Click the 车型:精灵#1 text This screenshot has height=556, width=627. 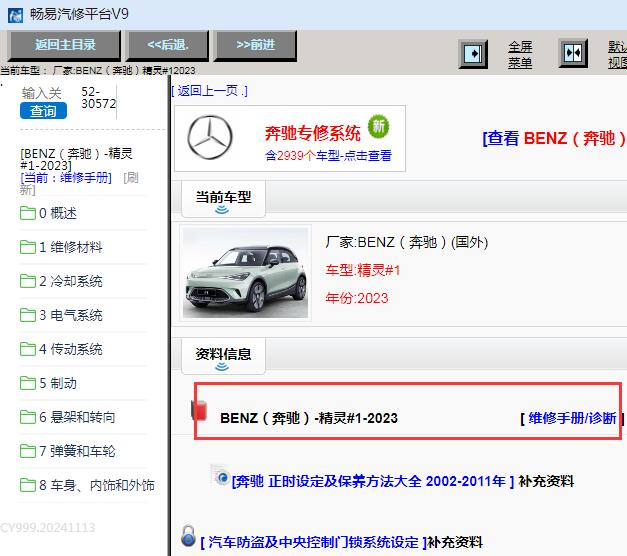(x=363, y=270)
